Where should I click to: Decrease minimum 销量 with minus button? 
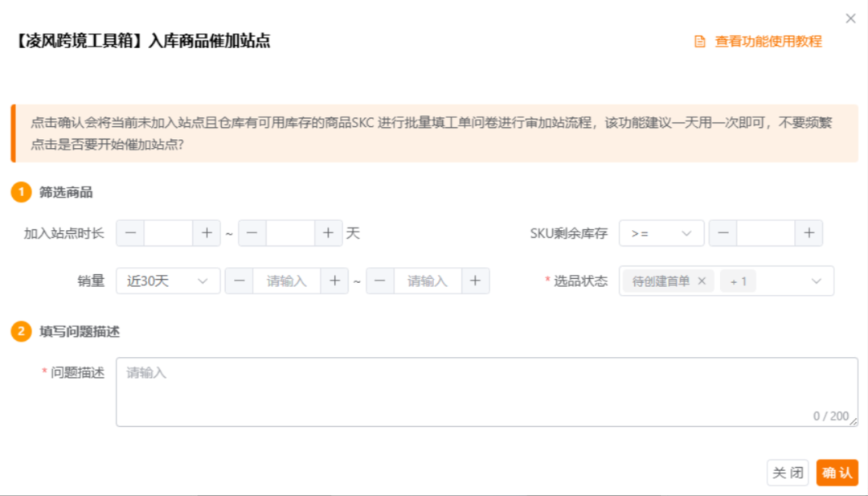pos(240,281)
